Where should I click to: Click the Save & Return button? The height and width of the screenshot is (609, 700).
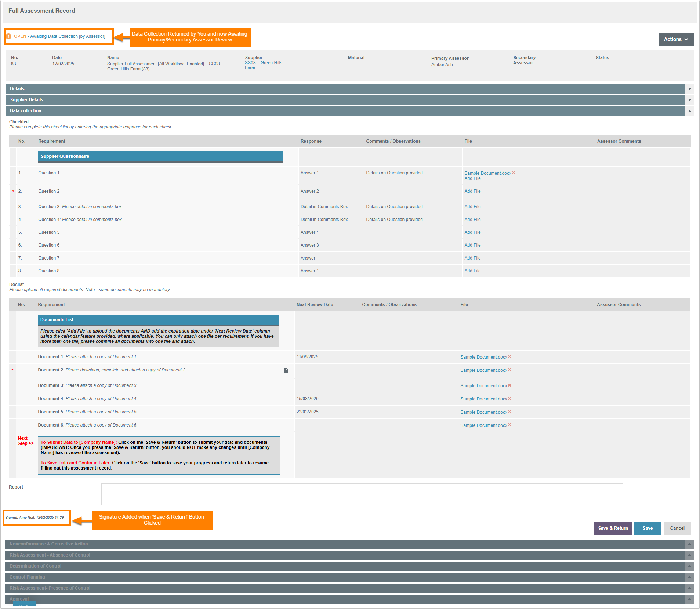(x=613, y=528)
